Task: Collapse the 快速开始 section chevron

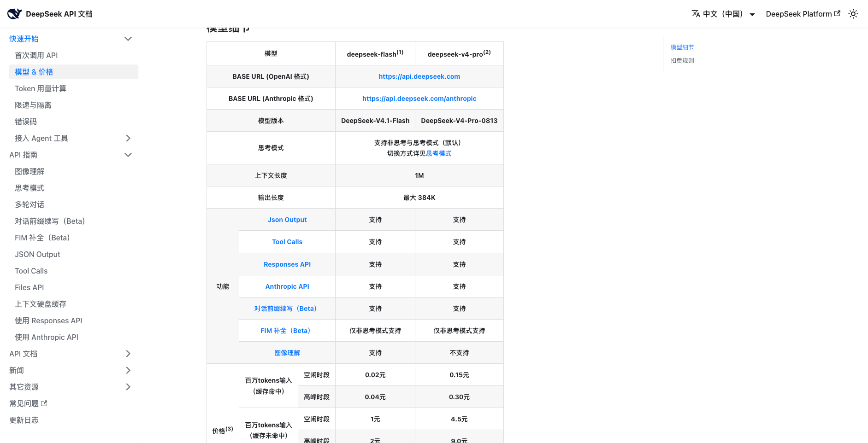Action: coord(128,39)
